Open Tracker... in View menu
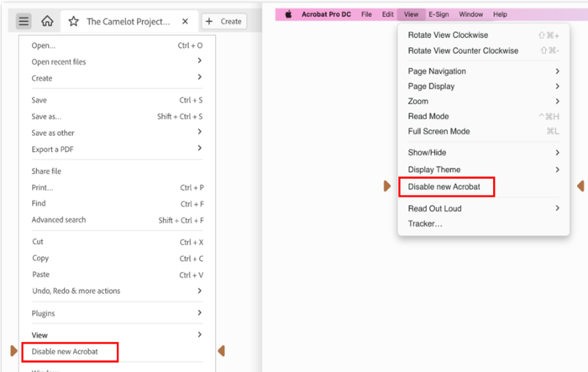The width and height of the screenshot is (588, 372). coord(484,223)
